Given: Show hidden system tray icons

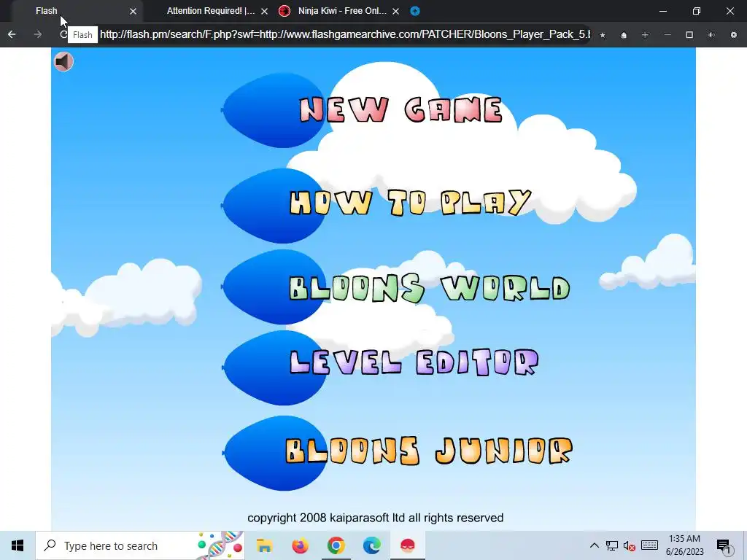Looking at the screenshot, I should click(594, 545).
